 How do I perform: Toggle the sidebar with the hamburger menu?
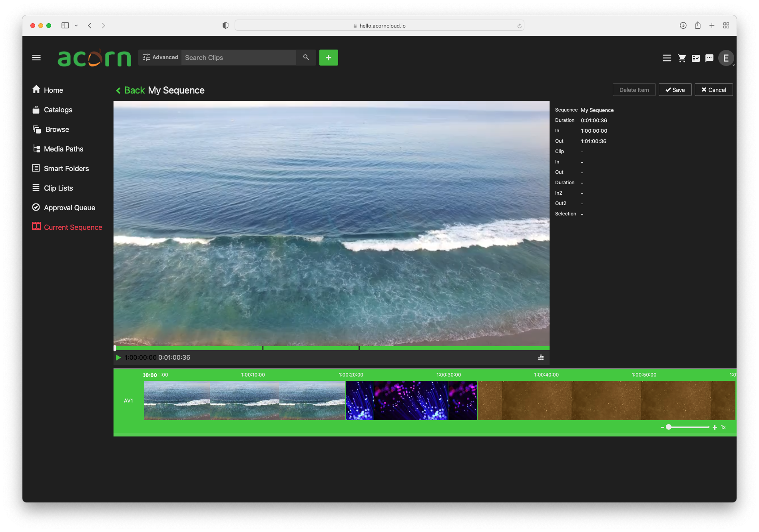36,58
